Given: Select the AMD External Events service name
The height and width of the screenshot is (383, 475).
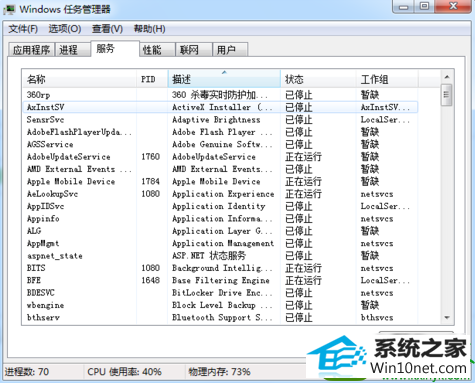Looking at the screenshot, I should click(x=79, y=169).
